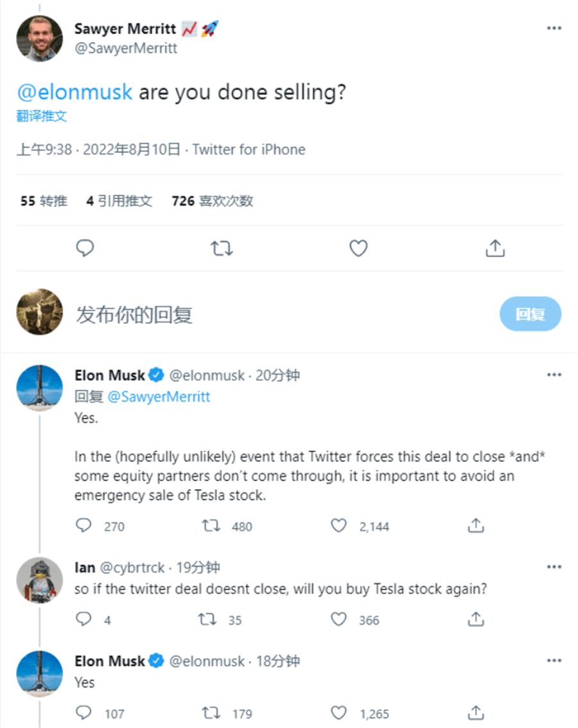Retweet Sawyer Merritt's main tweet
This screenshot has height=728, width=578.
(x=222, y=249)
